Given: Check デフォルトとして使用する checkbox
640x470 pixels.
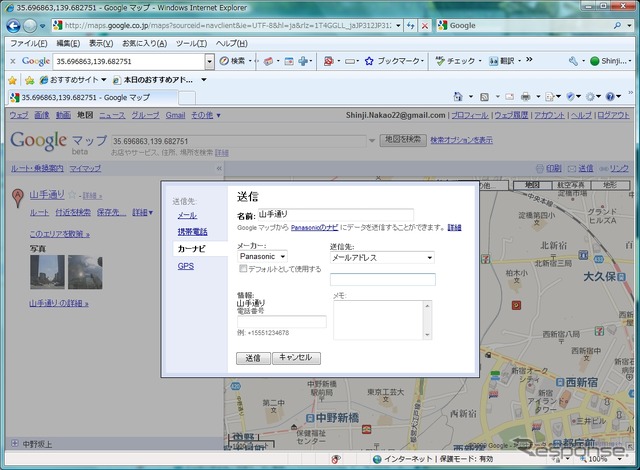Looking at the screenshot, I should pyautogui.click(x=243, y=268).
